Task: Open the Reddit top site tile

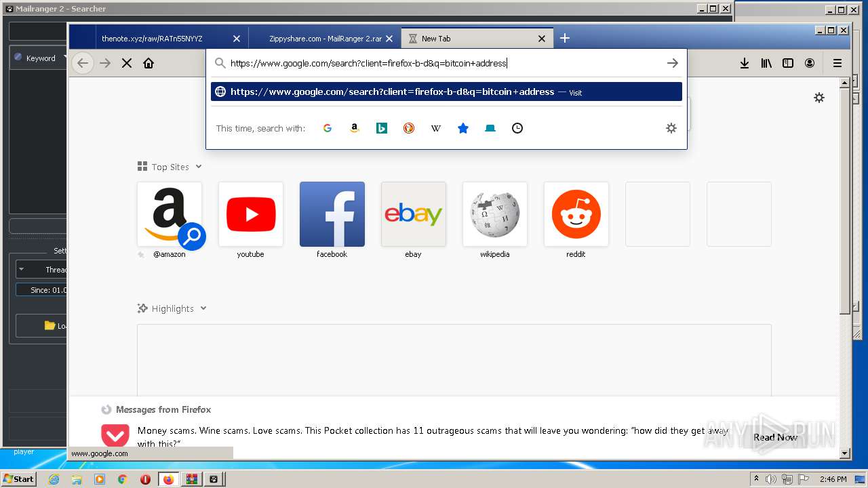Action: click(576, 214)
